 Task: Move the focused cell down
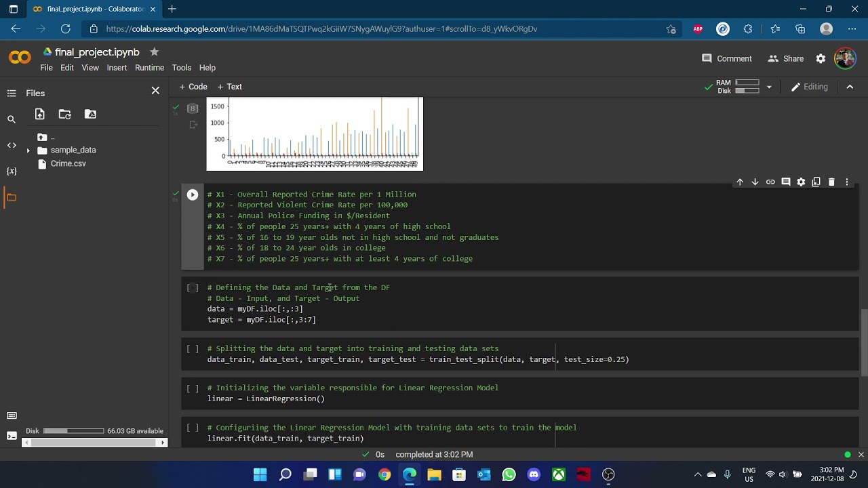pos(755,182)
